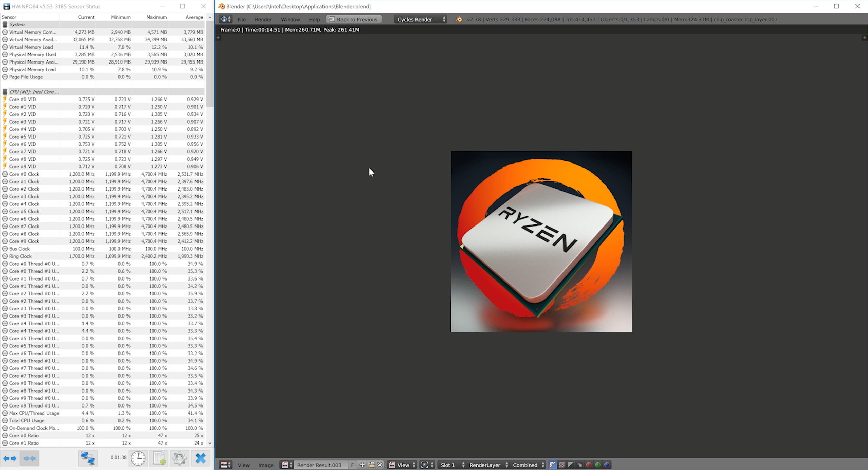Click HWiNFO title bar app icon
The image size is (868, 470).
coord(6,6)
